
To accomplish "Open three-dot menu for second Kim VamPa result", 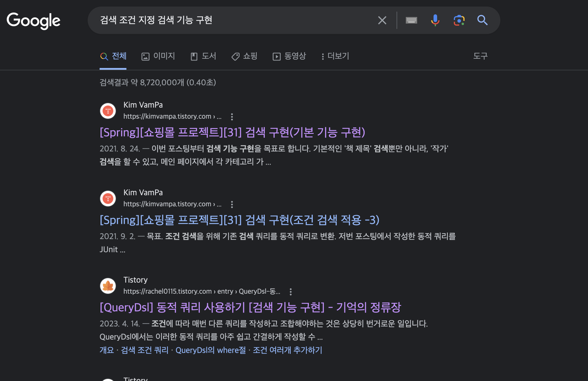I will [232, 204].
